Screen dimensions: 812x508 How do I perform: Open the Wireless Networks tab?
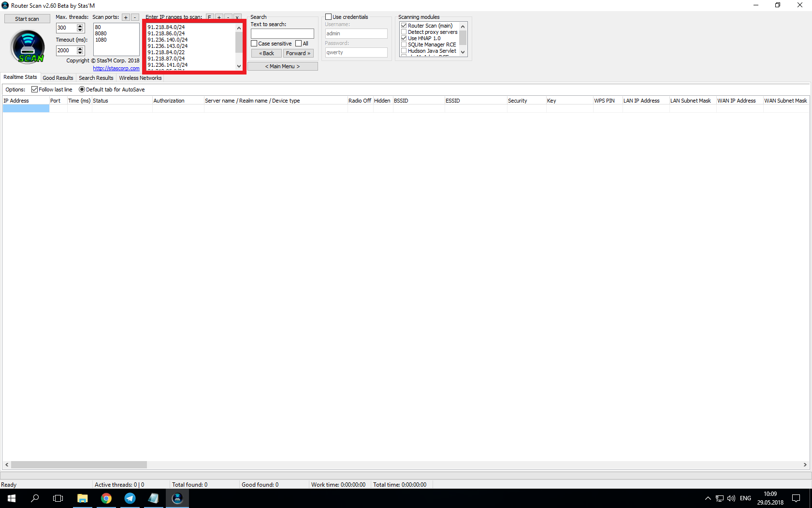141,78
